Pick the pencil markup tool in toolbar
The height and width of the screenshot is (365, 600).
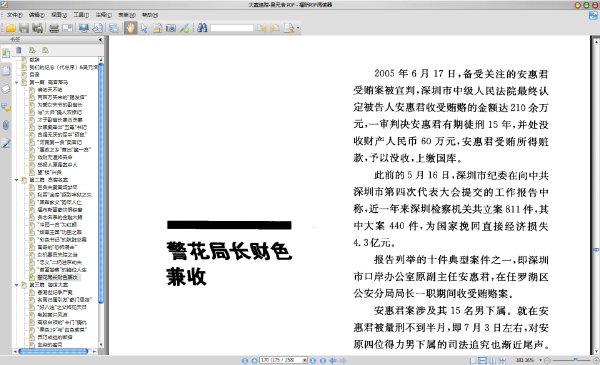[x=184, y=28]
